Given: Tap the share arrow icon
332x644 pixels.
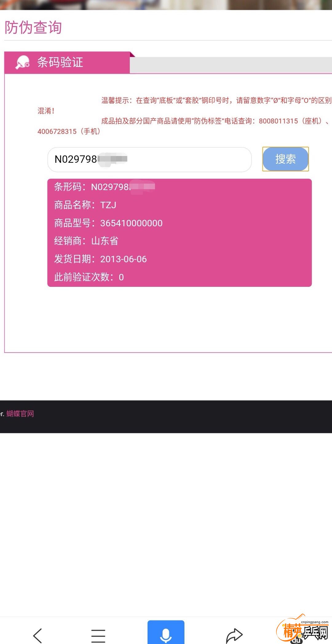Looking at the screenshot, I should coord(234,635).
